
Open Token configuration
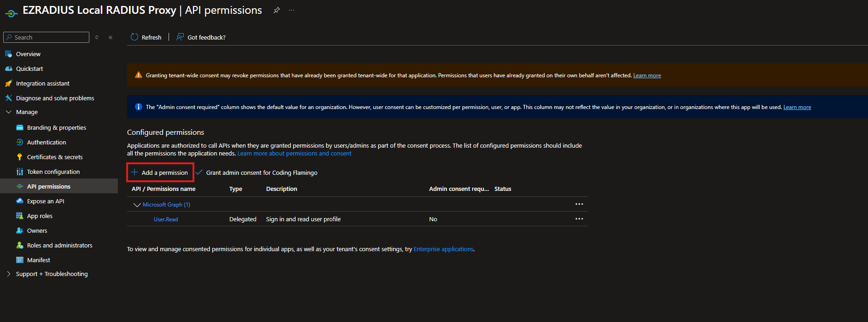pos(53,172)
